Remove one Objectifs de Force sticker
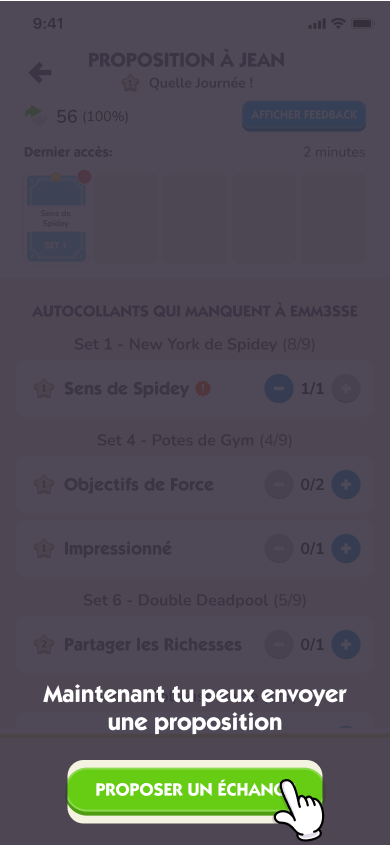 (279, 485)
